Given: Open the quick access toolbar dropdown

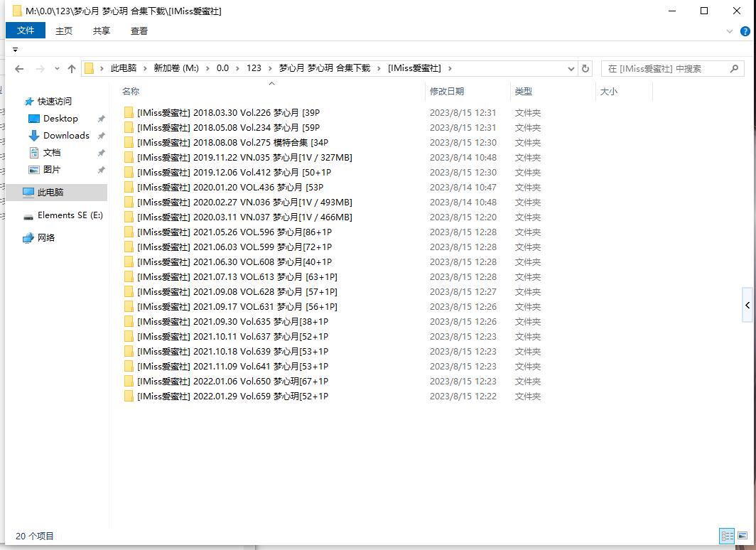Looking at the screenshot, I should tap(15, 50).
